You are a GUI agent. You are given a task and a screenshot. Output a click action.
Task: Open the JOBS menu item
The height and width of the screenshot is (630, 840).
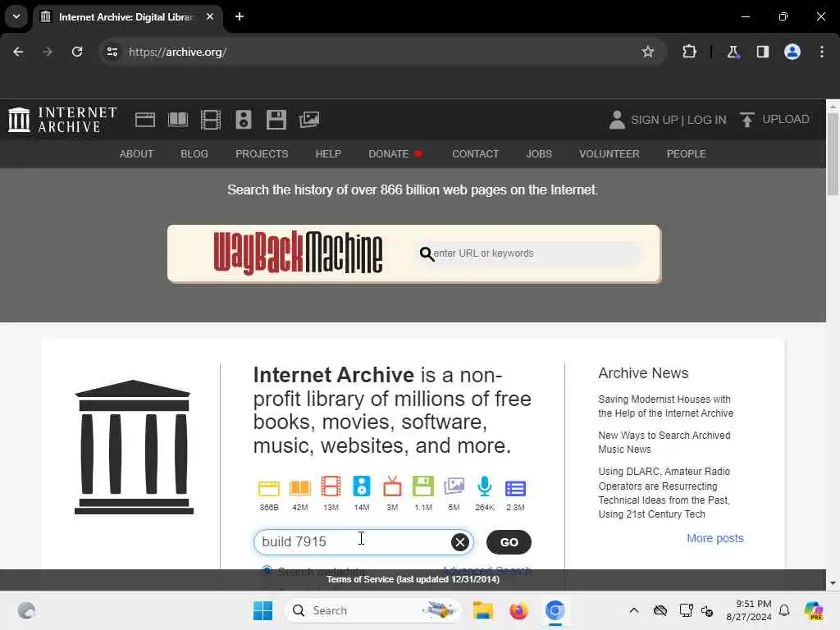click(x=539, y=153)
